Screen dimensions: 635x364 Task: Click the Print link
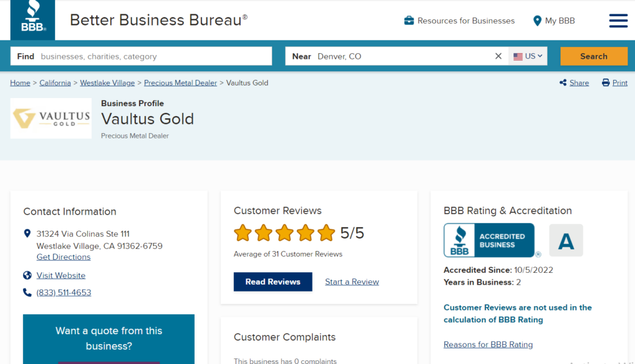click(619, 83)
